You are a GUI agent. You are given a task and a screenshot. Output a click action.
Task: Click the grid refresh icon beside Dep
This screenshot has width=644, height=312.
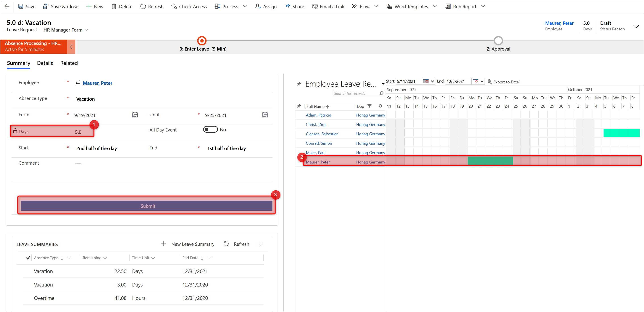pyautogui.click(x=380, y=106)
